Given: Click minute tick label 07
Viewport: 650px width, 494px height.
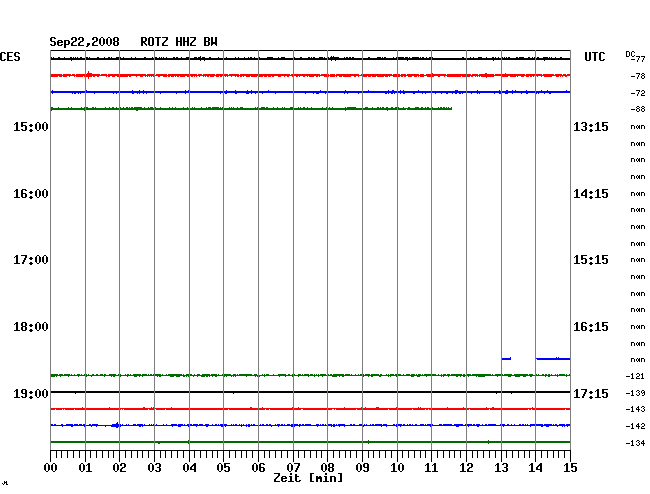Looking at the screenshot, I should point(293,468).
